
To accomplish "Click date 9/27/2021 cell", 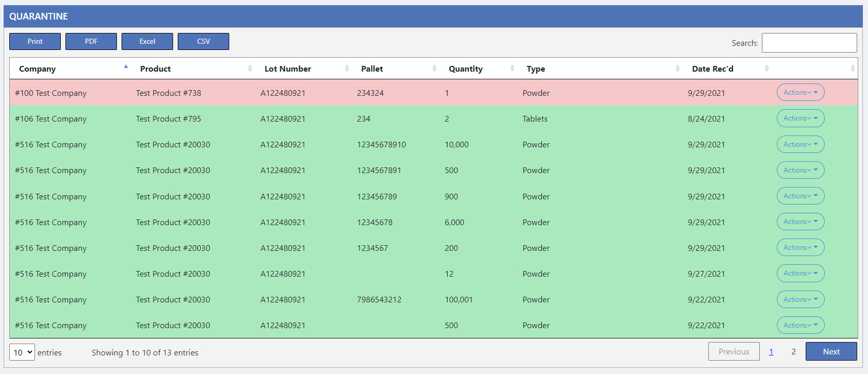I will [x=706, y=274].
